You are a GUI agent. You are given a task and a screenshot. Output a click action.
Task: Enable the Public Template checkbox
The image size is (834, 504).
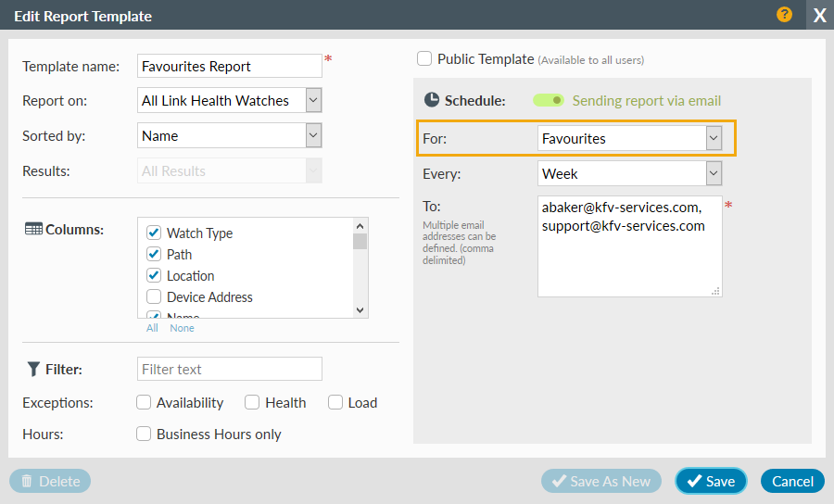click(424, 58)
